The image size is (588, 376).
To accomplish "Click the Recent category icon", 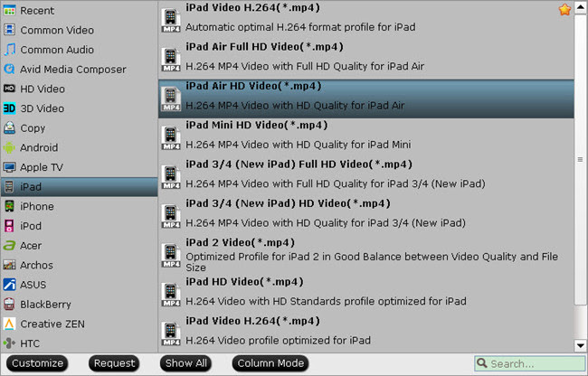I will click(x=9, y=10).
